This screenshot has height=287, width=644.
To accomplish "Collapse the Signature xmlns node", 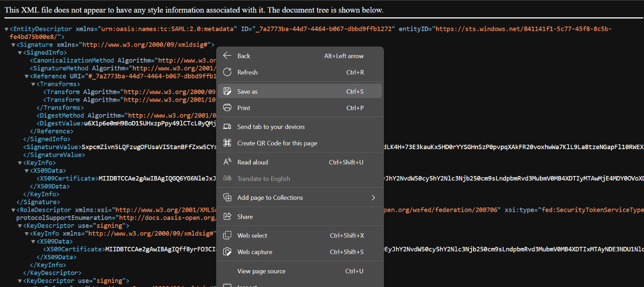I will pos(13,45).
